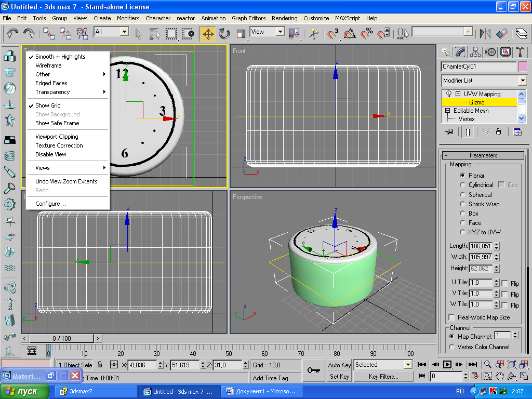
Task: Select Vertex Color Channel radio button
Action: coord(451,347)
